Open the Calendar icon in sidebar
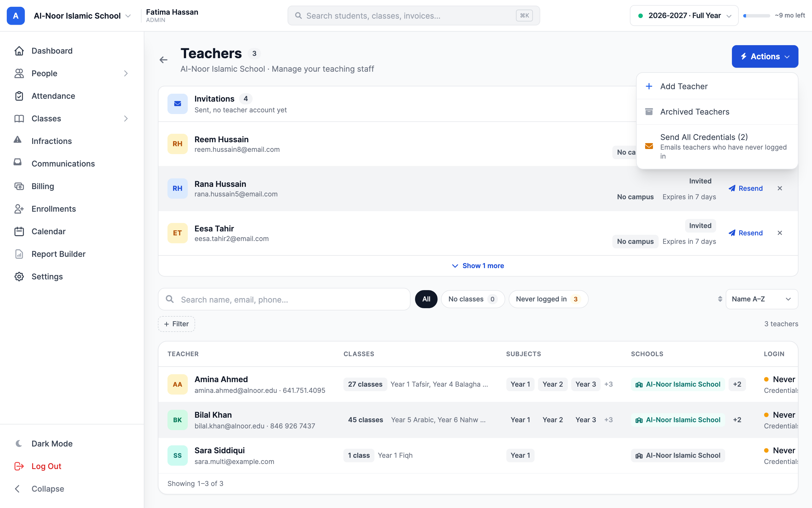812x508 pixels. click(19, 231)
